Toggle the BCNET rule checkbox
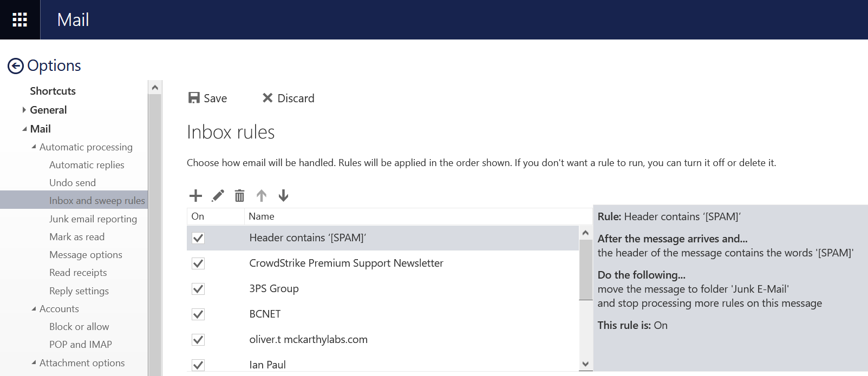 click(198, 314)
